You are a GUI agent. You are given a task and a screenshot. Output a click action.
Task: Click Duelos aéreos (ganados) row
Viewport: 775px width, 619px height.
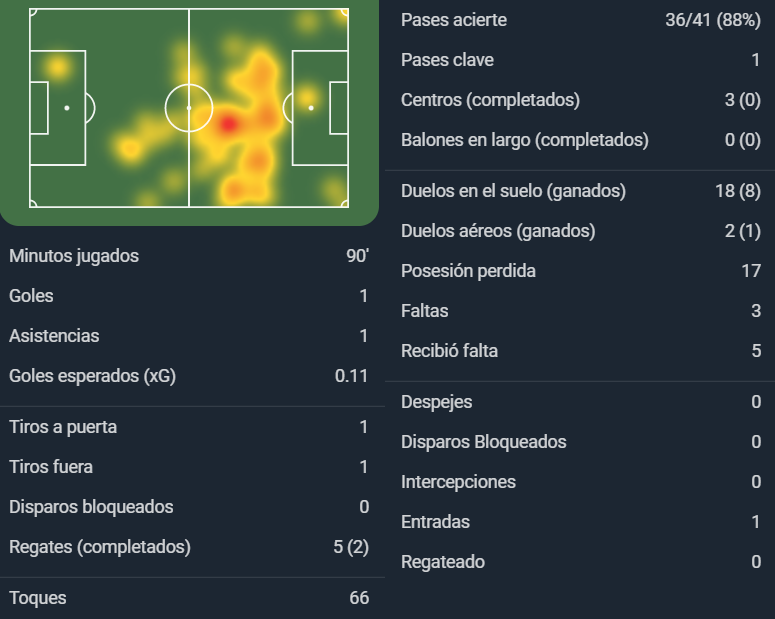tap(581, 231)
